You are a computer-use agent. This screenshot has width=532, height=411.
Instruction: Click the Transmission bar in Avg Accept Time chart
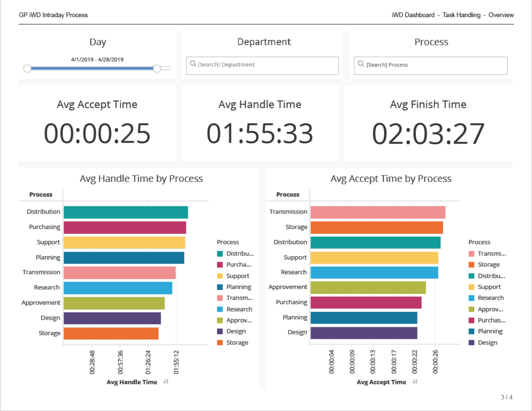[377, 212]
